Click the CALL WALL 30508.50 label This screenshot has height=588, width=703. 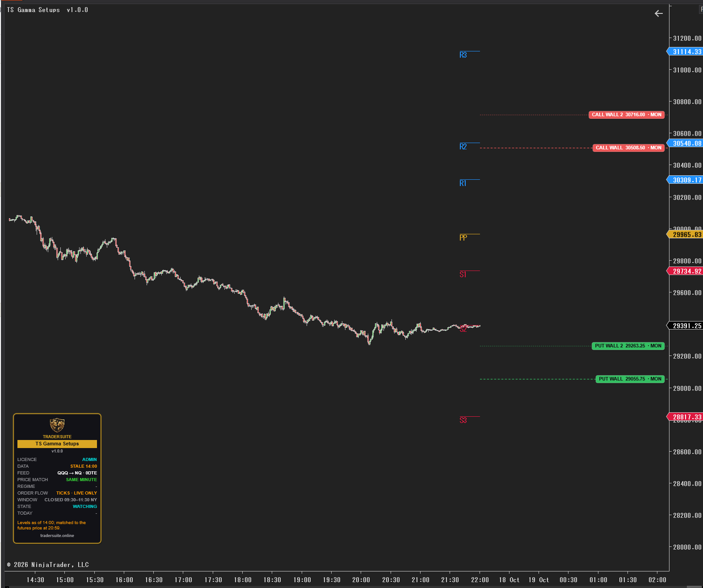pyautogui.click(x=628, y=148)
